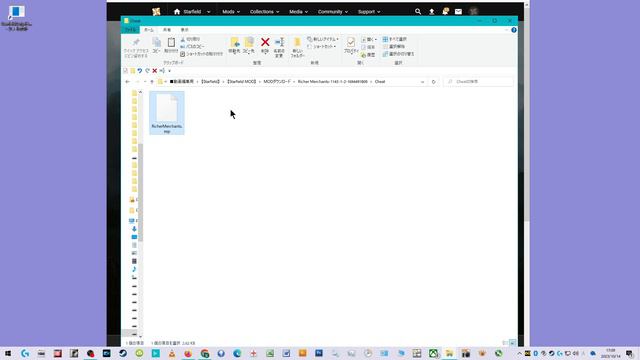Click the History (履歴) ribbon command

(x=368, y=55)
